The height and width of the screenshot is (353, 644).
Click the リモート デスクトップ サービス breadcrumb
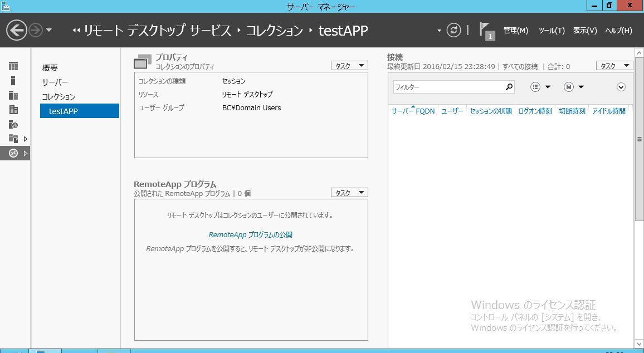click(158, 31)
